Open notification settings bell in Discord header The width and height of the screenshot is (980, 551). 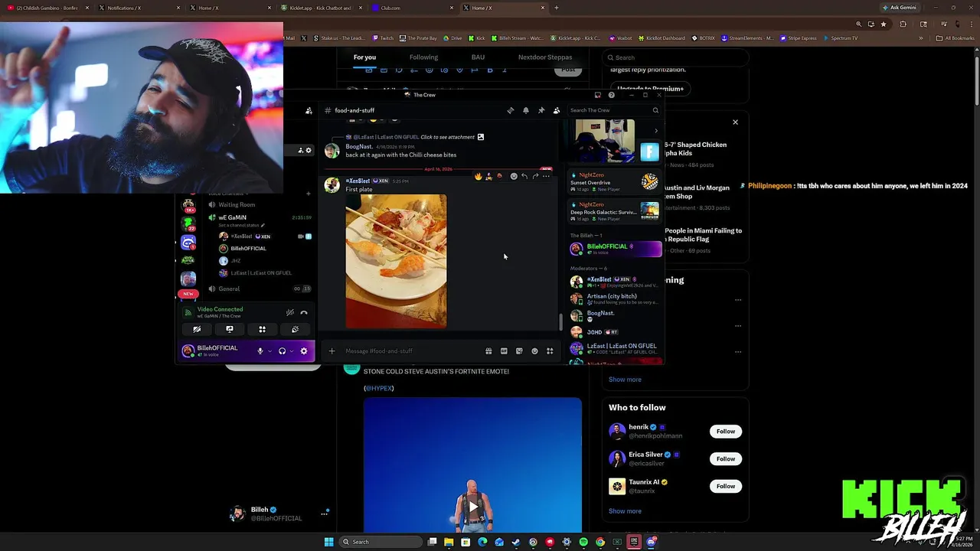526,110
